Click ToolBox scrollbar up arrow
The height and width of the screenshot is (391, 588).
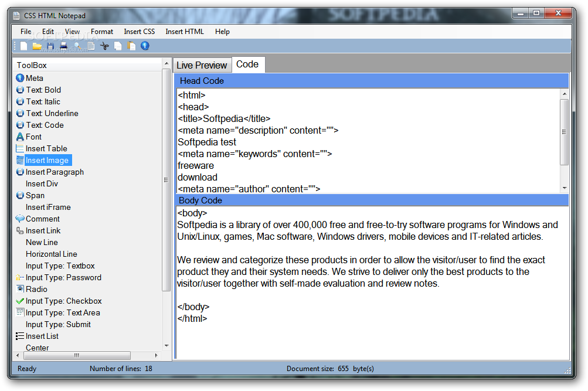tap(166, 63)
